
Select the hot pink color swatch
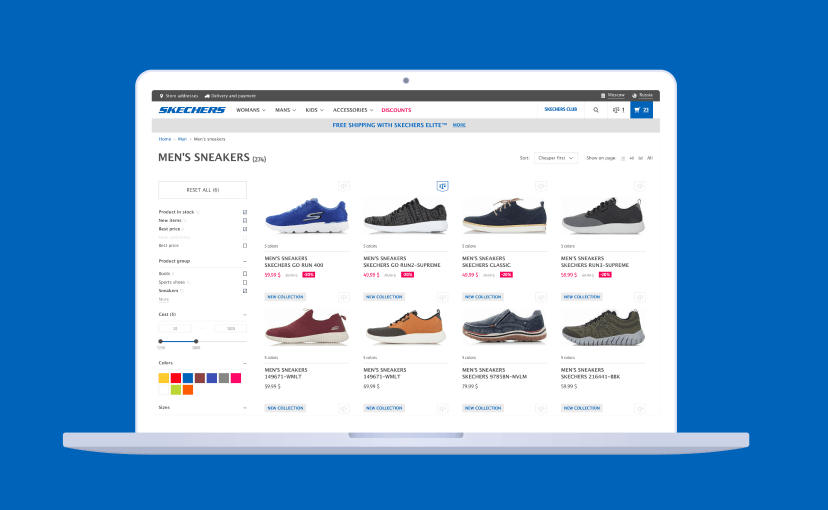tap(236, 378)
